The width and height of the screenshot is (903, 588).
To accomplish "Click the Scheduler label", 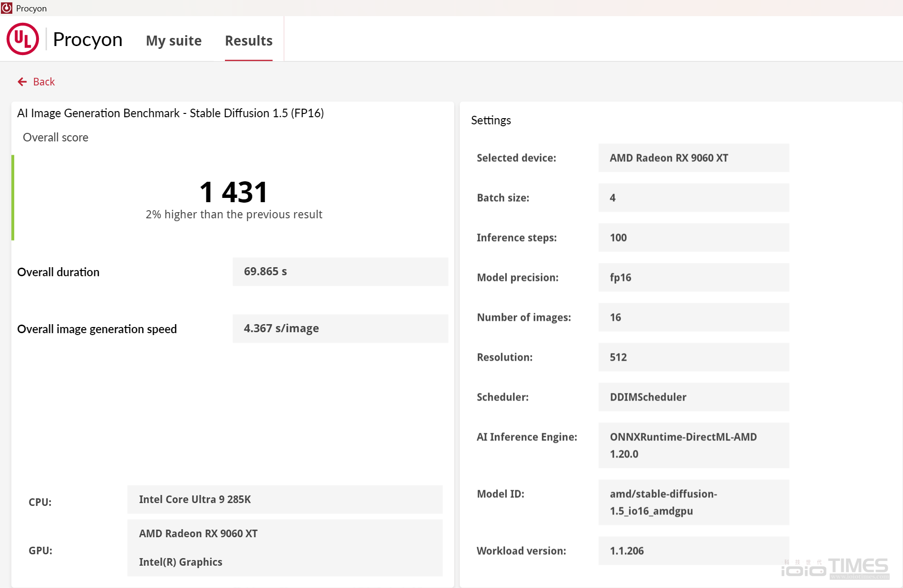I will coord(503,397).
